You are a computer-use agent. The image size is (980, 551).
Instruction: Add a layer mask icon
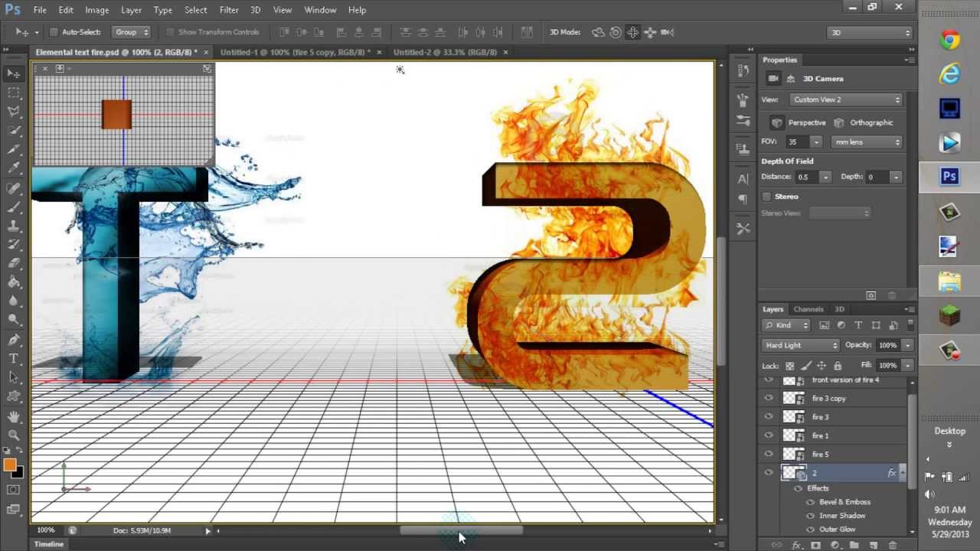coord(815,545)
